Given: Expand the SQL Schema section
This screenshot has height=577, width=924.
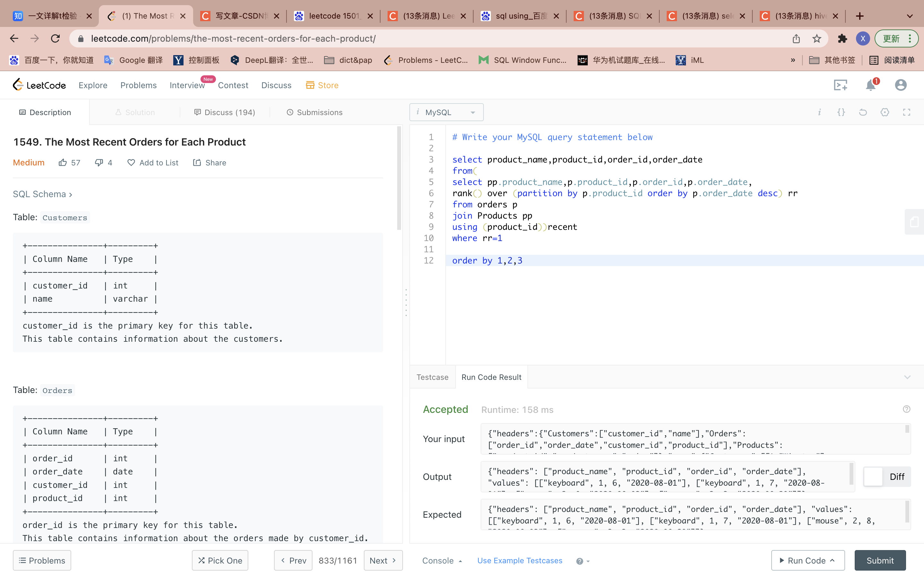Looking at the screenshot, I should pos(42,194).
